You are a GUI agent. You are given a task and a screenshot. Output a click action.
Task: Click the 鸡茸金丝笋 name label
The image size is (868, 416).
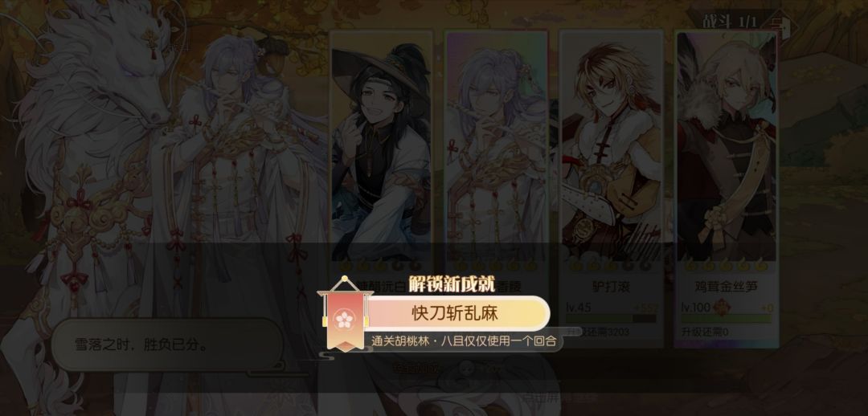point(727,288)
